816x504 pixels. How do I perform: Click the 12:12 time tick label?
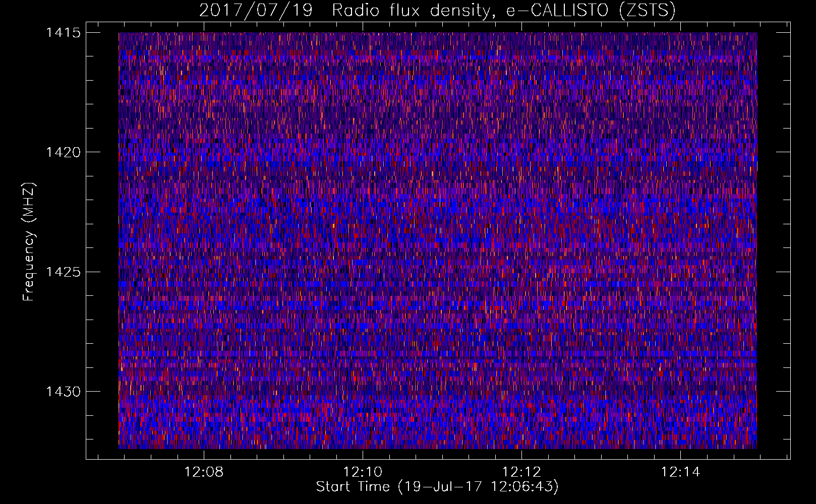[521, 472]
